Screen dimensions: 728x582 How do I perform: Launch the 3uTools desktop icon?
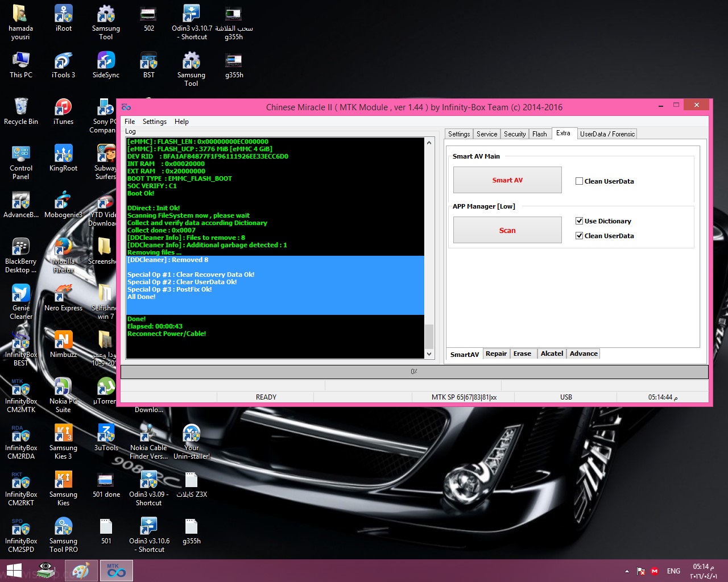pyautogui.click(x=106, y=438)
